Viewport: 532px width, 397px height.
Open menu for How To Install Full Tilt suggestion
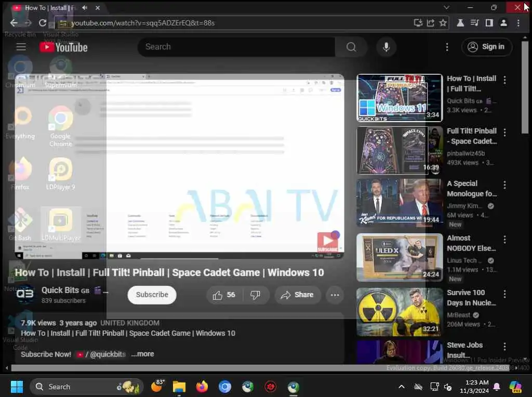[x=505, y=80]
